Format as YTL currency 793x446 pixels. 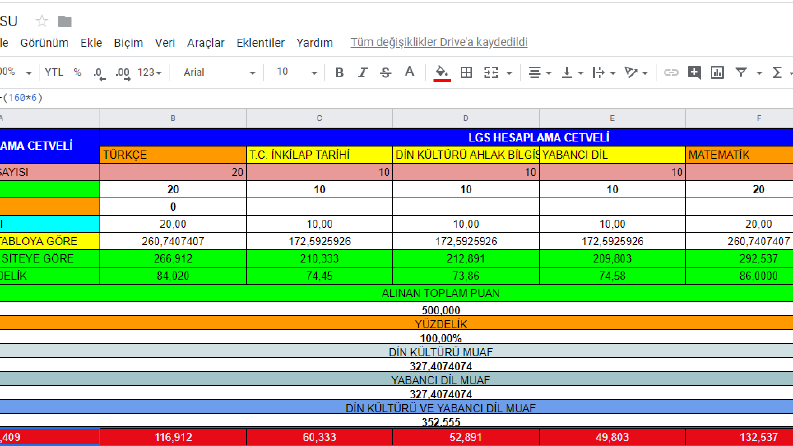point(54,72)
